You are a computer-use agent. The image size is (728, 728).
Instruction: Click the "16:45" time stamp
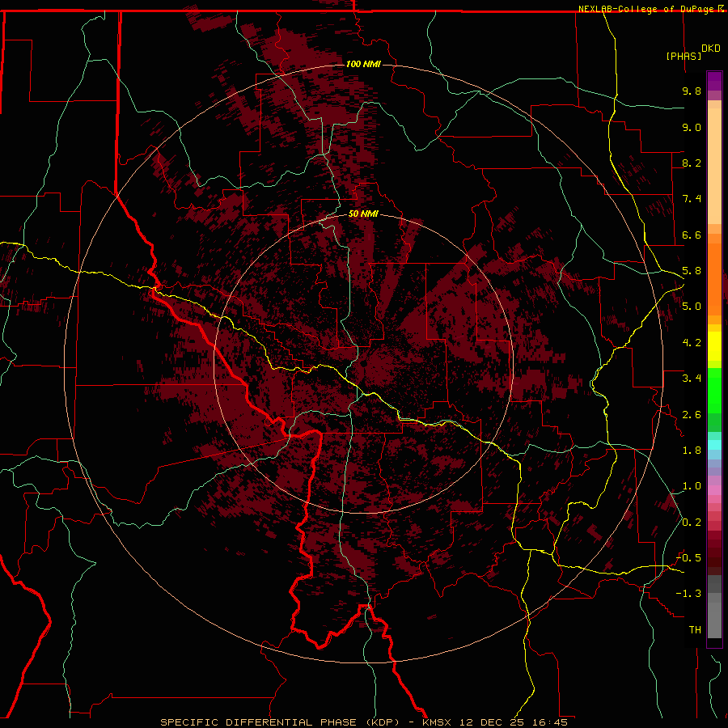(548, 722)
